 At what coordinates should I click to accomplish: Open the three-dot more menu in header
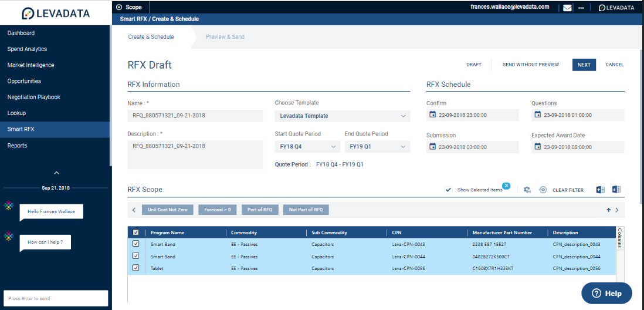coord(581,8)
